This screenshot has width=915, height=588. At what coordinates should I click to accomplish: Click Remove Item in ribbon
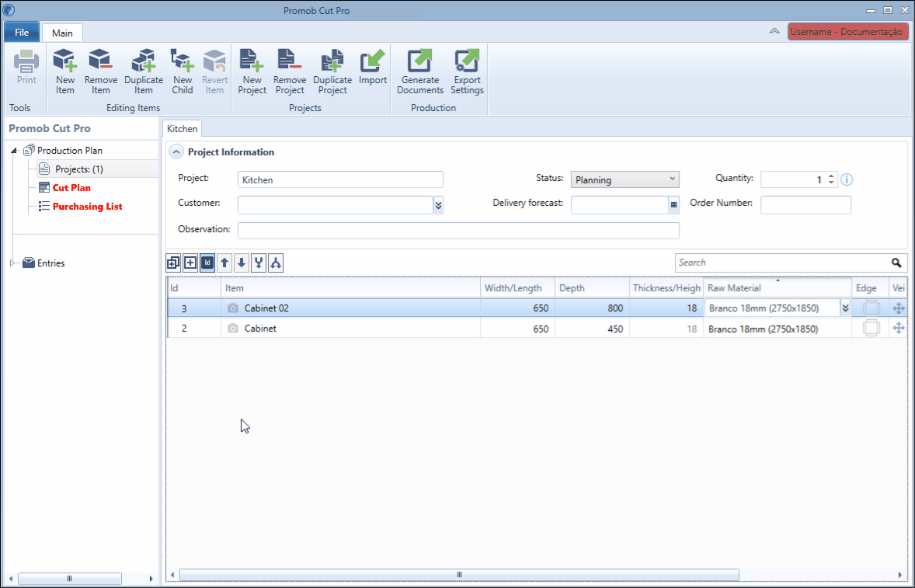tap(100, 71)
